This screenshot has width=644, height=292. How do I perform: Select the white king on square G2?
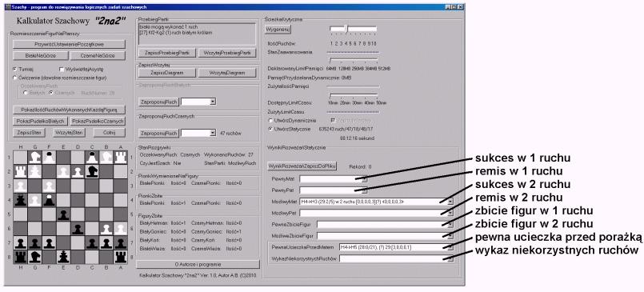pos(34,171)
